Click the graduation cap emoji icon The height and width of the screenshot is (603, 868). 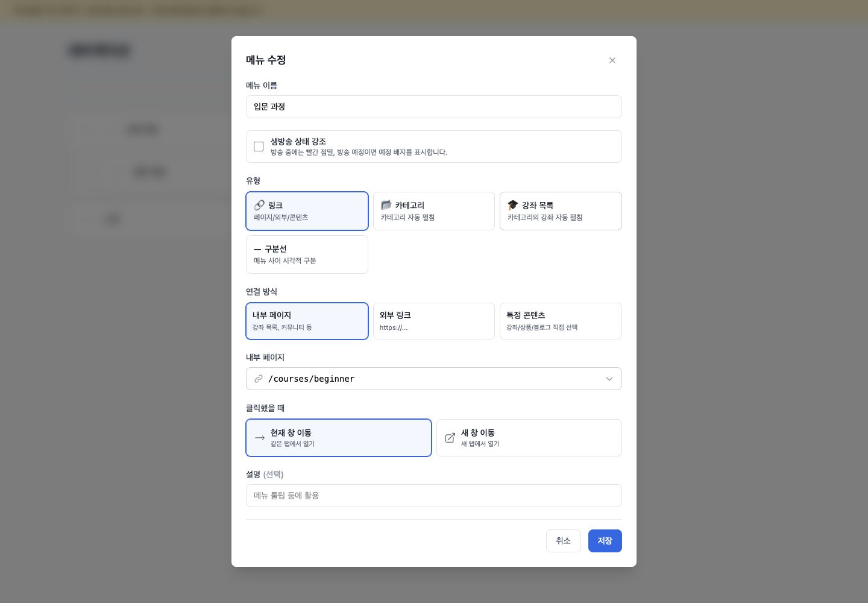(x=513, y=205)
